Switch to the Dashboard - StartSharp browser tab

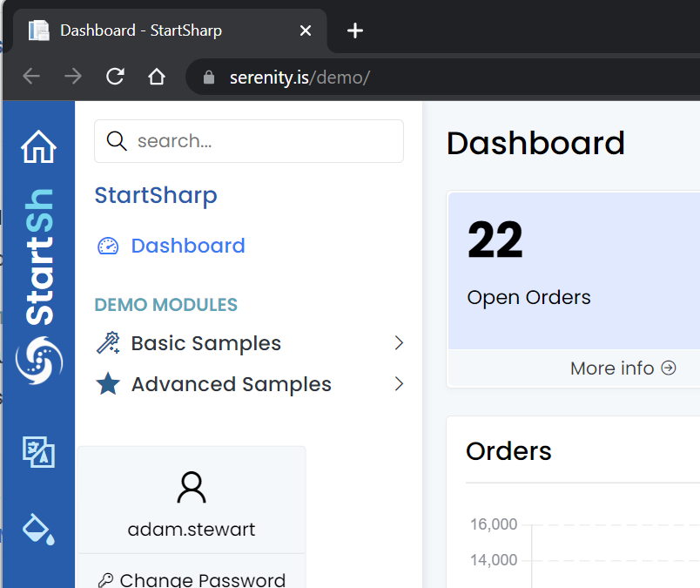pos(141,30)
